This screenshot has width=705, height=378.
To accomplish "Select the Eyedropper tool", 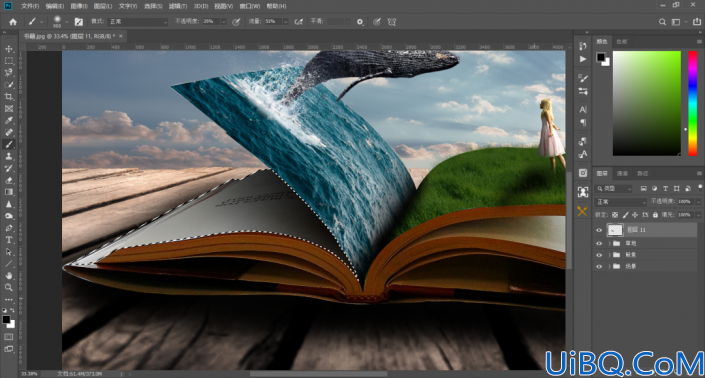I will [9, 120].
